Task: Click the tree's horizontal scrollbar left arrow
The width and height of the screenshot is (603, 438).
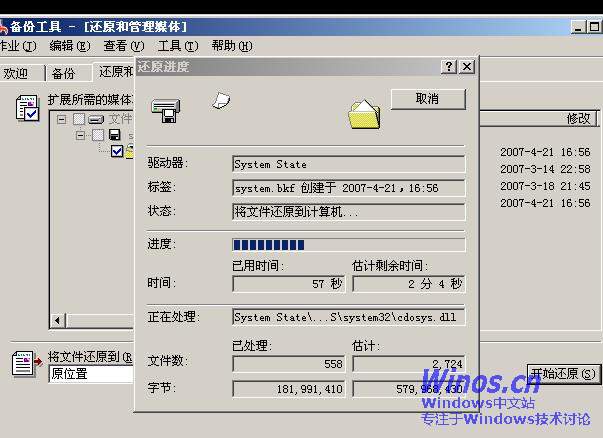Action: [58, 320]
